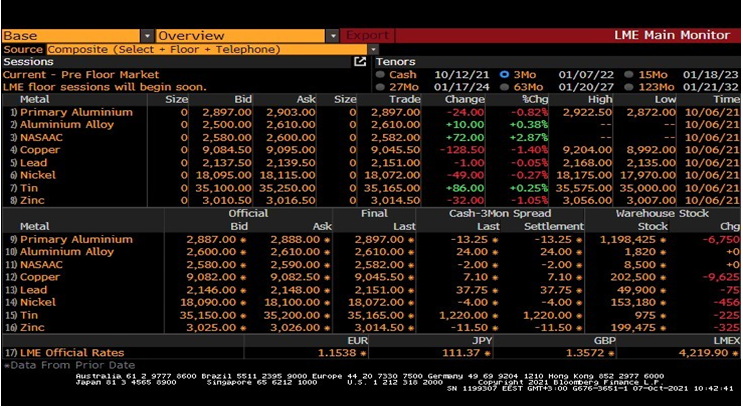The image size is (743, 408).
Task: Click the Export button
Action: click(x=367, y=36)
